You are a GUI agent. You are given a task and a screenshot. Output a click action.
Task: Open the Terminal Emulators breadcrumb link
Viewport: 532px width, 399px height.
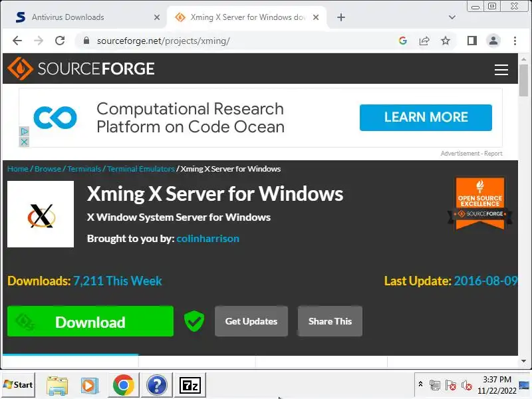click(141, 169)
